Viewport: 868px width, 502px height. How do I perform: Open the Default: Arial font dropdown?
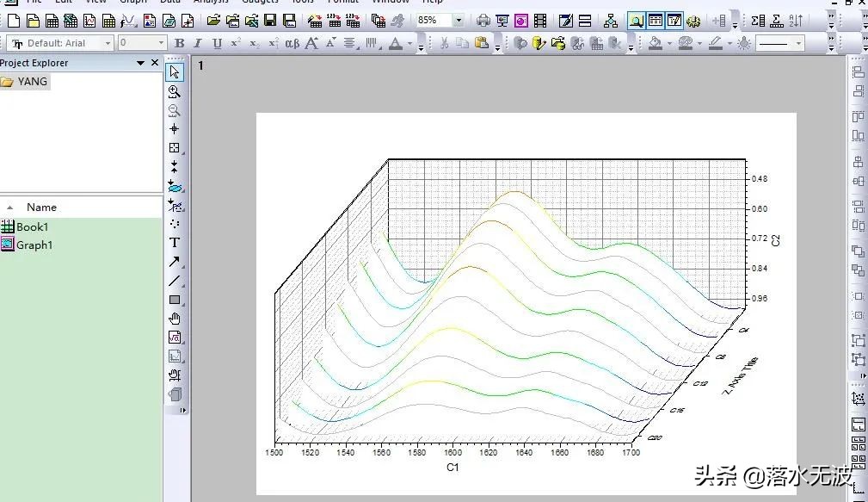click(108, 43)
